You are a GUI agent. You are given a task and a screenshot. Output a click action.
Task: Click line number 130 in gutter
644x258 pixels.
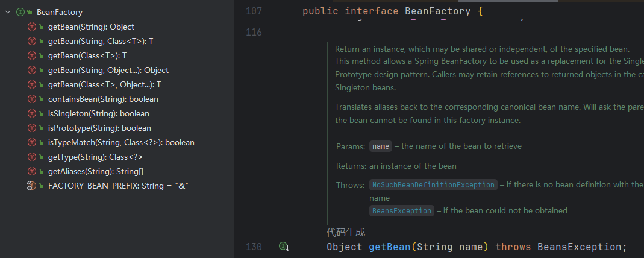point(254,247)
